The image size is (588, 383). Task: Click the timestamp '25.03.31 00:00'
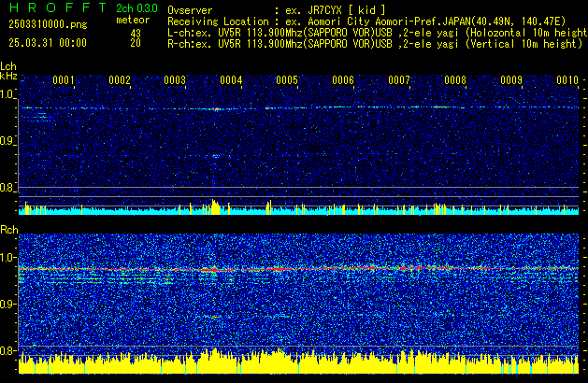point(48,43)
